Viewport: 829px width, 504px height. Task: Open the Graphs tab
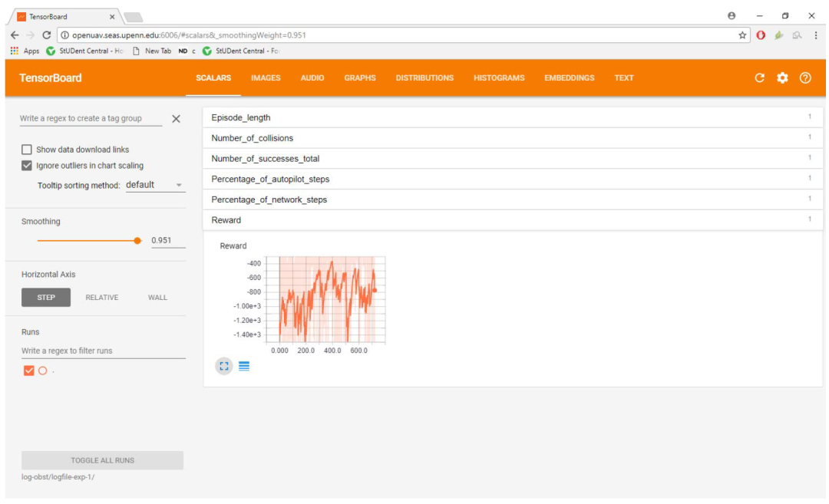[360, 78]
